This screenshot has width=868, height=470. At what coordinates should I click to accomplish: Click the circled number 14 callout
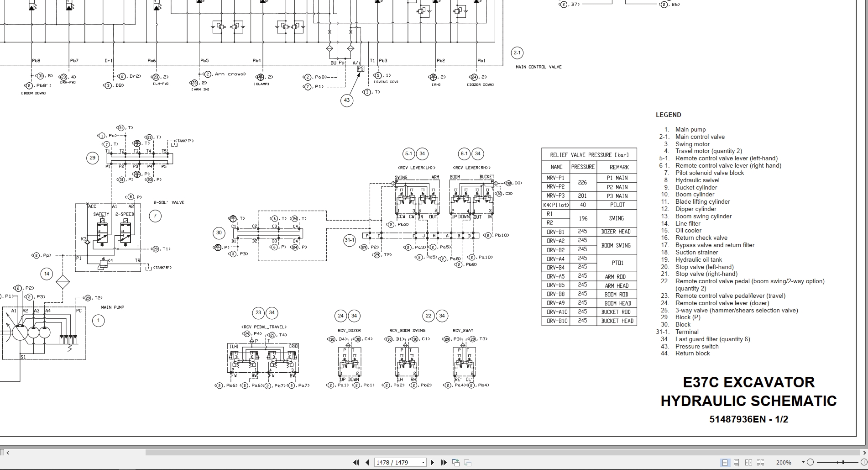(x=47, y=274)
